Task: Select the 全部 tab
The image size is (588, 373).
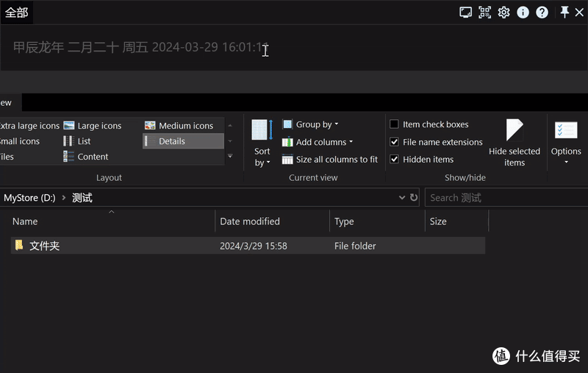Action: point(16,13)
